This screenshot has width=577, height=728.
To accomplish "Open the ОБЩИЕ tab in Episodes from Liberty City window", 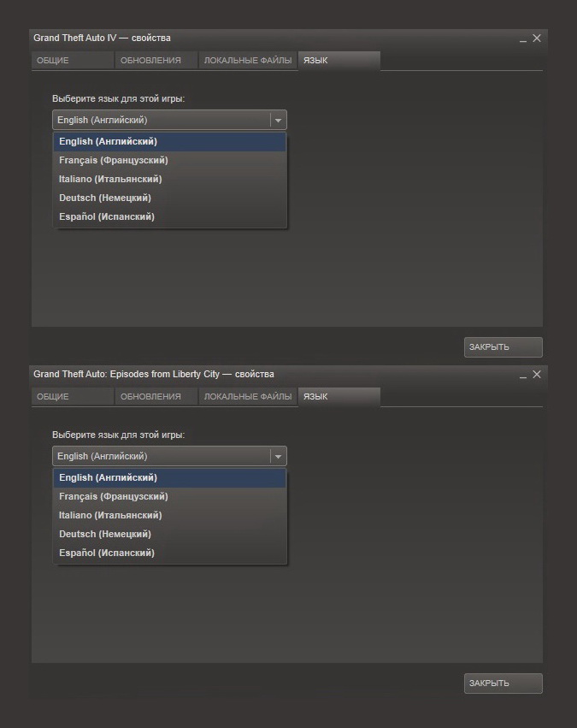I will point(73,396).
